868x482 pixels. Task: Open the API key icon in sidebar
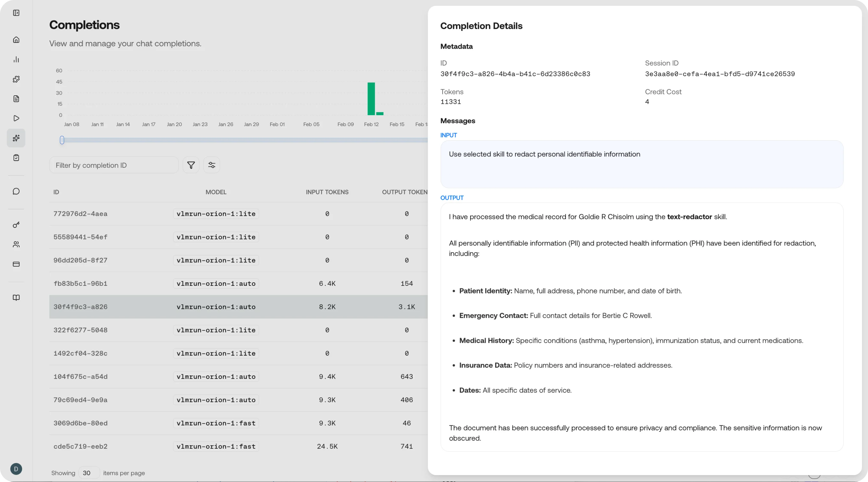[x=16, y=225]
